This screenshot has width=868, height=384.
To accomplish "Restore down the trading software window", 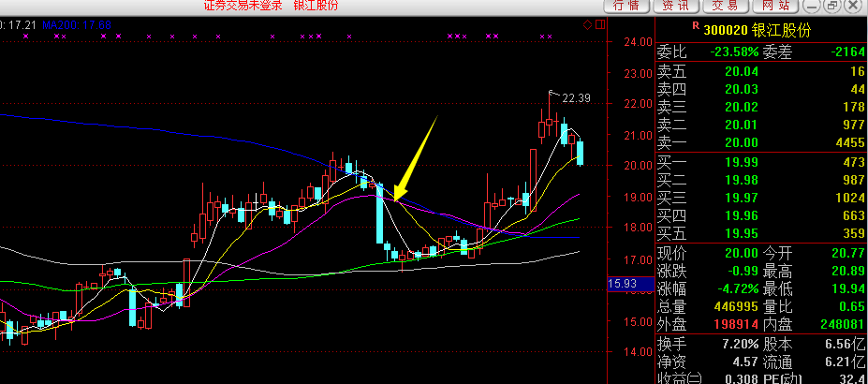I will [831, 6].
